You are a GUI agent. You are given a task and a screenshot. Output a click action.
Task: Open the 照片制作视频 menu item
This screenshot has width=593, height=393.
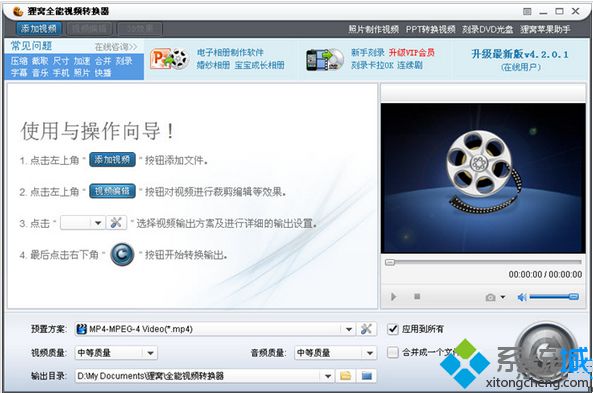pyautogui.click(x=374, y=29)
